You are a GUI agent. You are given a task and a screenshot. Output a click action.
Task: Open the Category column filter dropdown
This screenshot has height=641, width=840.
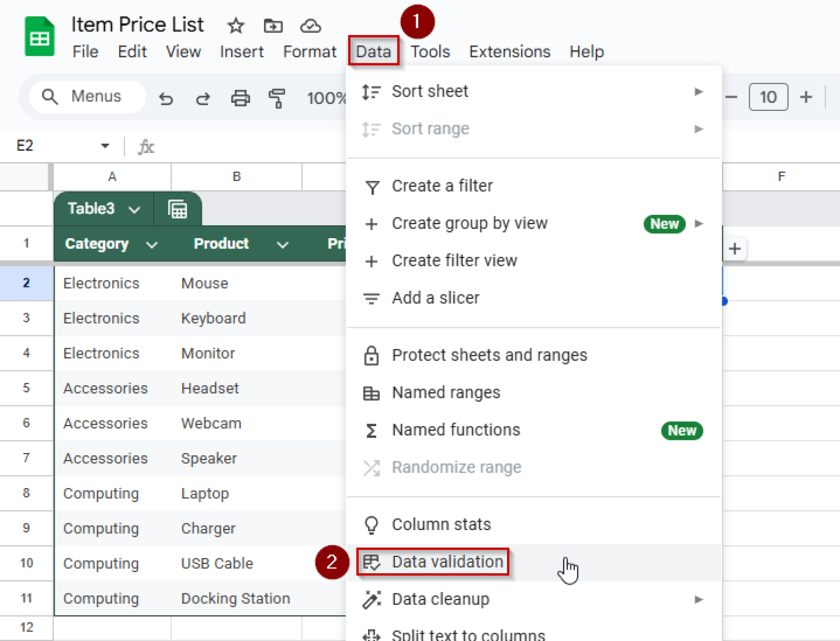[x=152, y=244]
